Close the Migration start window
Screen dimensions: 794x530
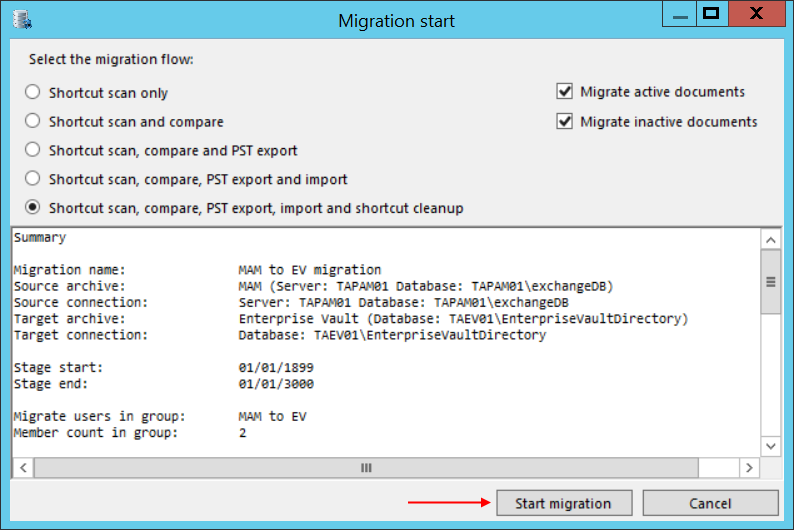[759, 13]
